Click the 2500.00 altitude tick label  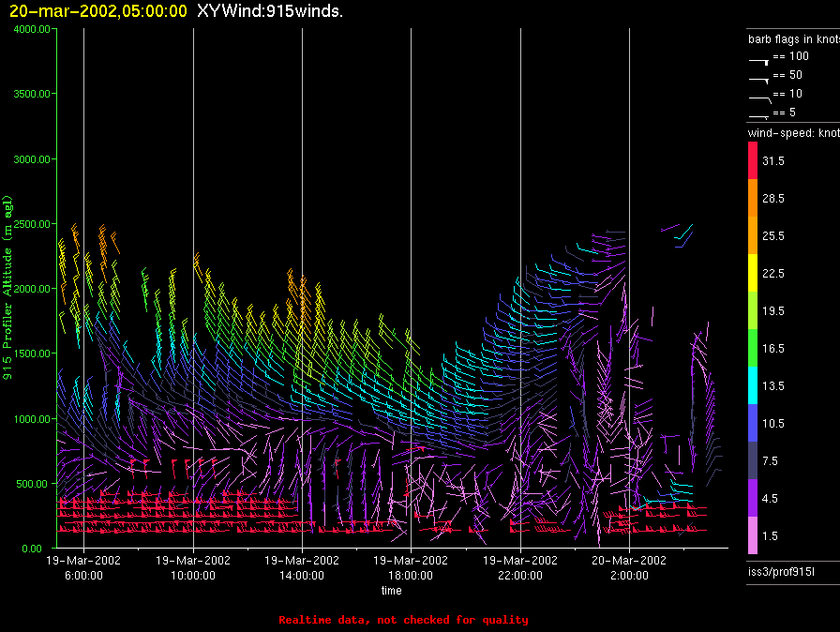coord(32,224)
